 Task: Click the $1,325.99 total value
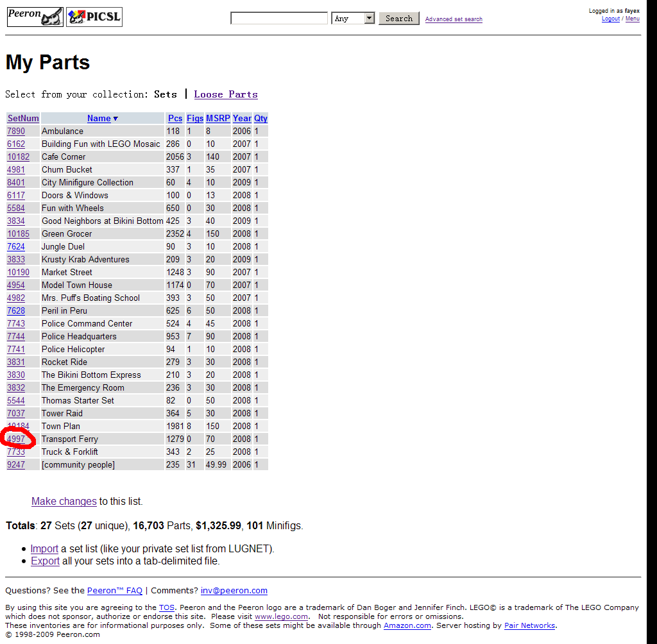(x=218, y=526)
